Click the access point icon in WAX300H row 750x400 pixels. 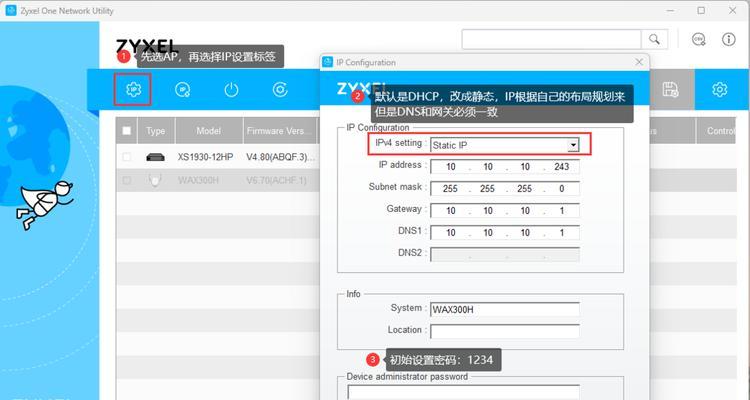[154, 180]
